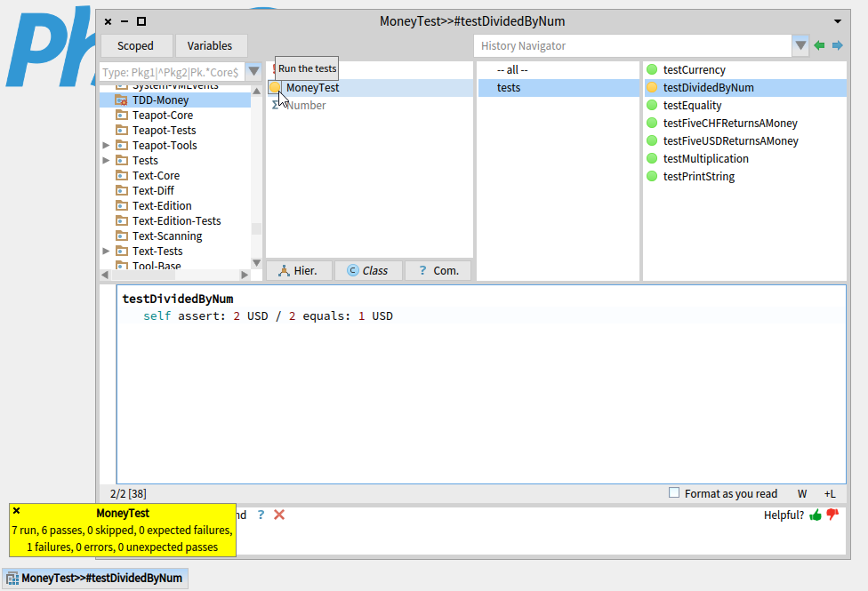Close the yellow MoneyTest result notification

[x=17, y=511]
